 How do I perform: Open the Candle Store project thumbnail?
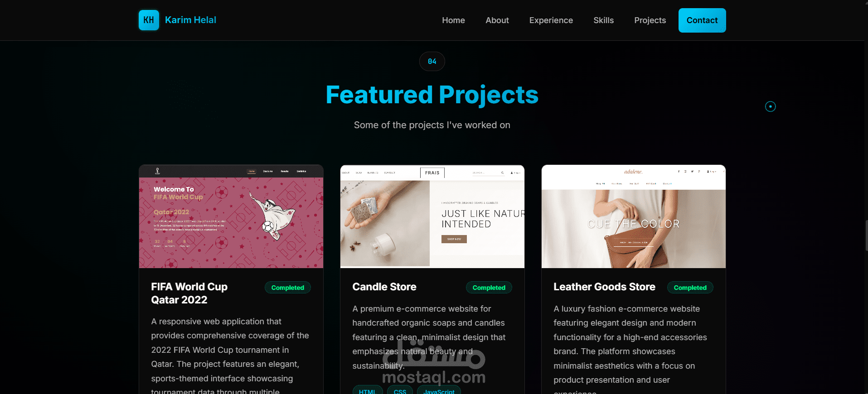[432, 216]
